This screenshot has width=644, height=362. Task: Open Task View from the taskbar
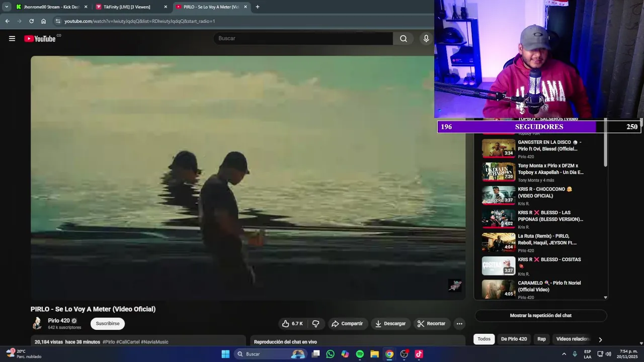pyautogui.click(x=315, y=354)
